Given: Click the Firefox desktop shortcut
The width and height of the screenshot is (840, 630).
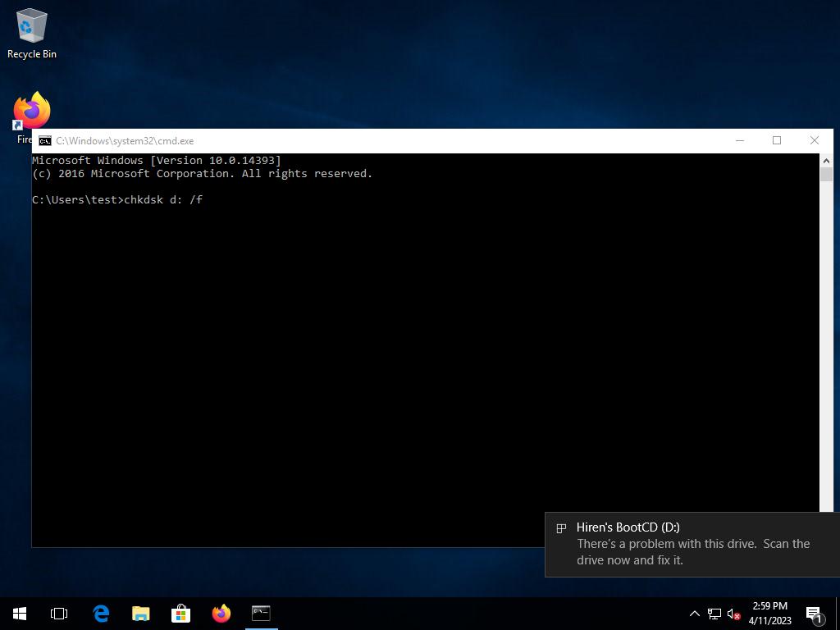Looking at the screenshot, I should coord(31,111).
